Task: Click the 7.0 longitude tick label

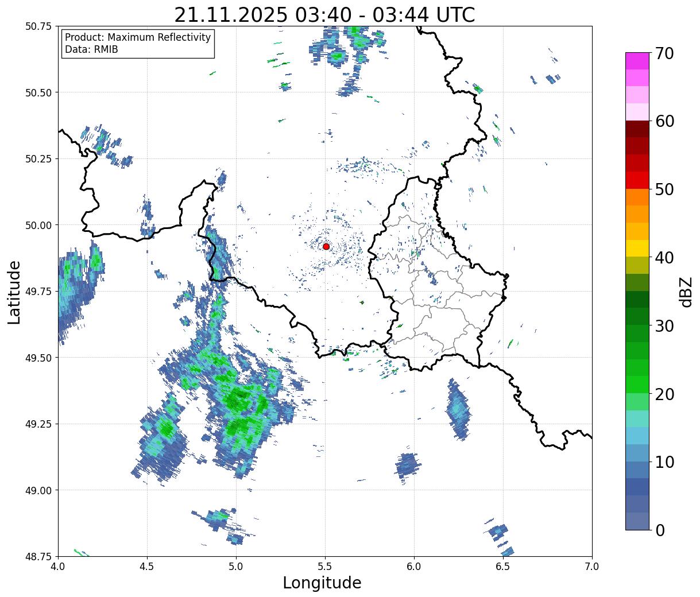Action: [x=592, y=566]
